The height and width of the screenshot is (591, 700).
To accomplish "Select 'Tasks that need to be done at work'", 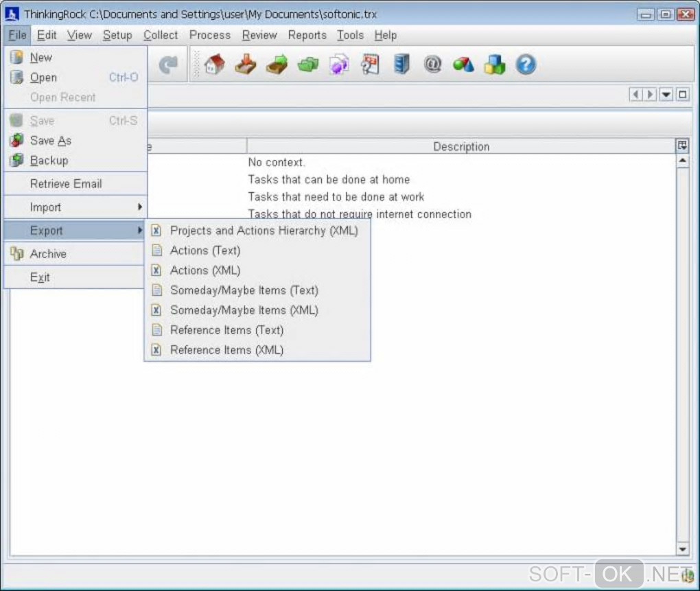I will point(336,197).
